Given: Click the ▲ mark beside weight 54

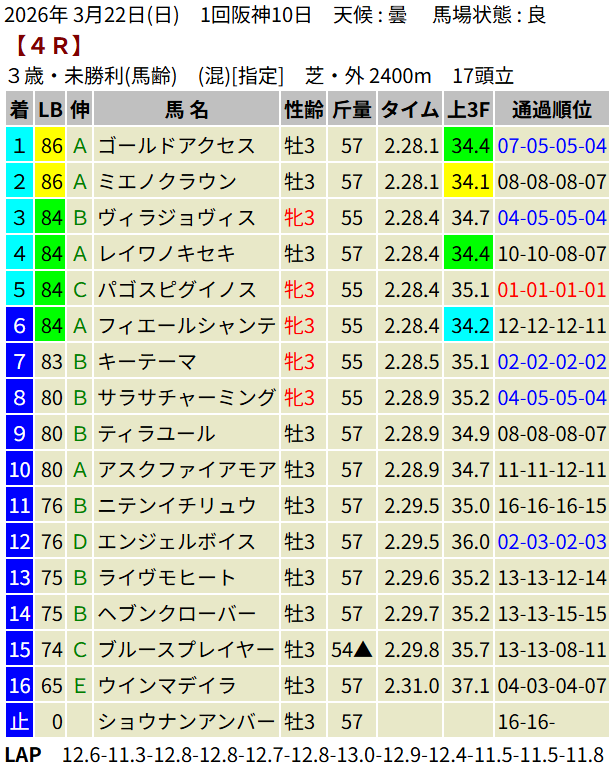Looking at the screenshot, I should tap(364, 650).
